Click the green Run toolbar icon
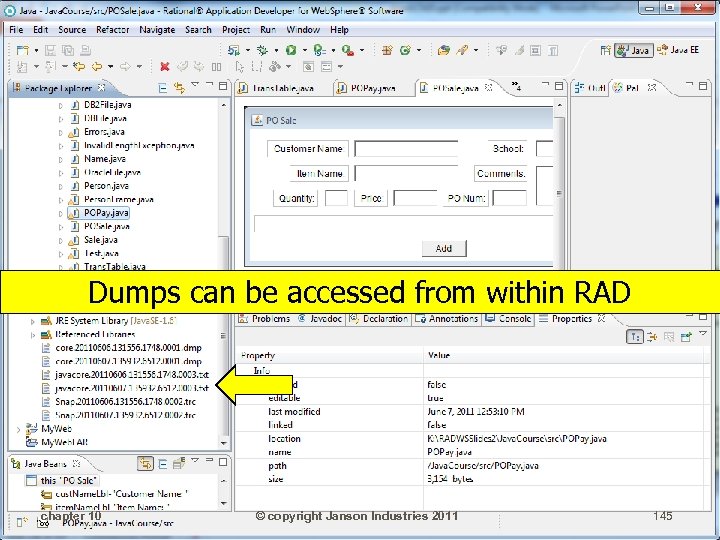 291,50
